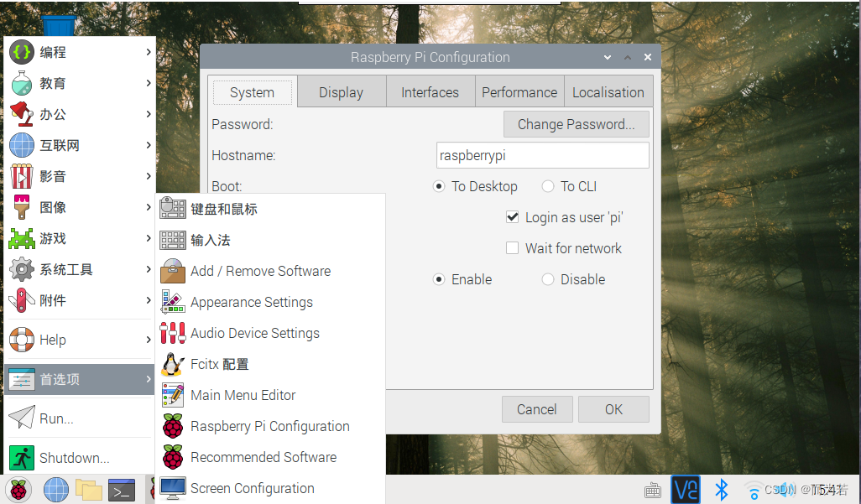Viewport: 861px width, 504px height.
Task: Expand the 附件 submenu arrow
Action: click(149, 300)
